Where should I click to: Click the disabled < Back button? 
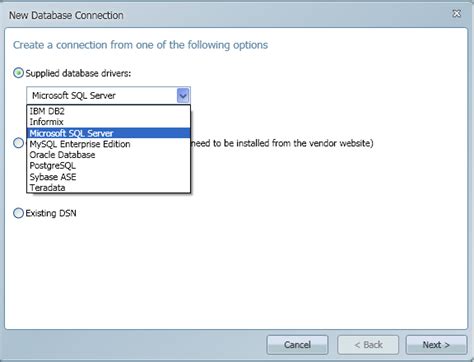[x=368, y=345]
